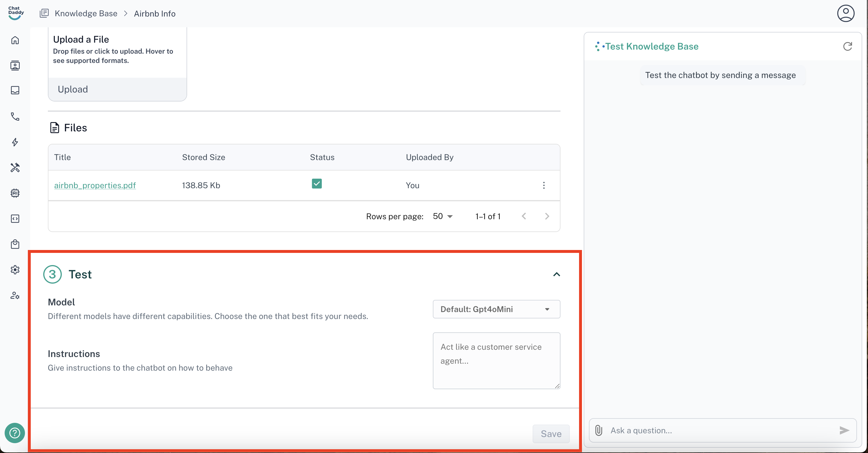Click the Save button

pos(551,434)
